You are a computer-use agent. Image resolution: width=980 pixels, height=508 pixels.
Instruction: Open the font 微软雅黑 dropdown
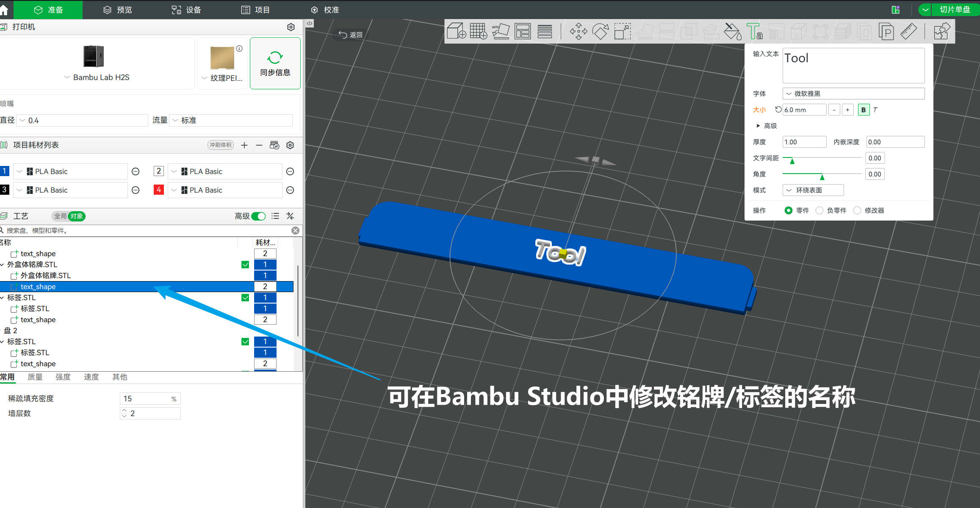pos(853,94)
